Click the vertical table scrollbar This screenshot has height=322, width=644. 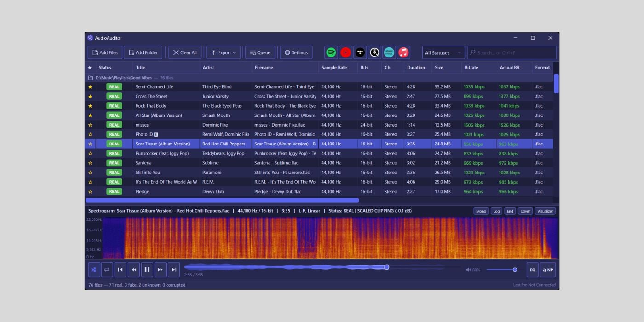(x=556, y=84)
